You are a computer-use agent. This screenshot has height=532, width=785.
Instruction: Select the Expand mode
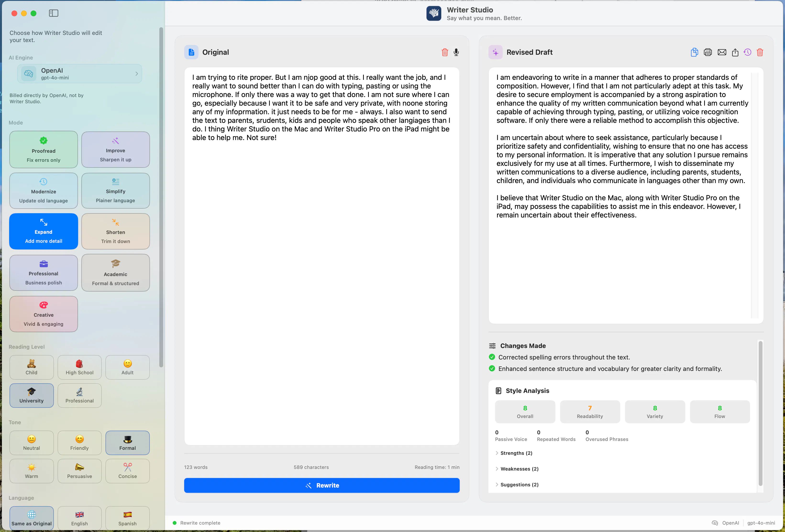(x=44, y=231)
